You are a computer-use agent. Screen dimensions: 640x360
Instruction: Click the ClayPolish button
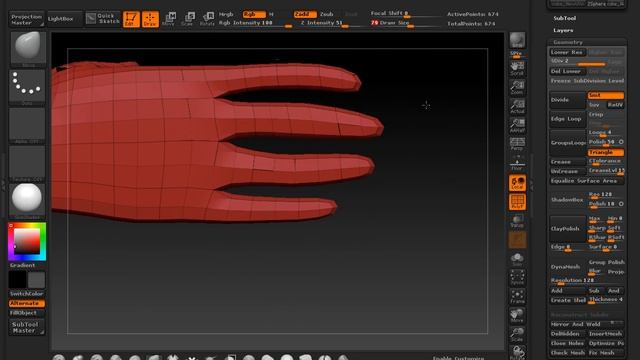point(567,229)
